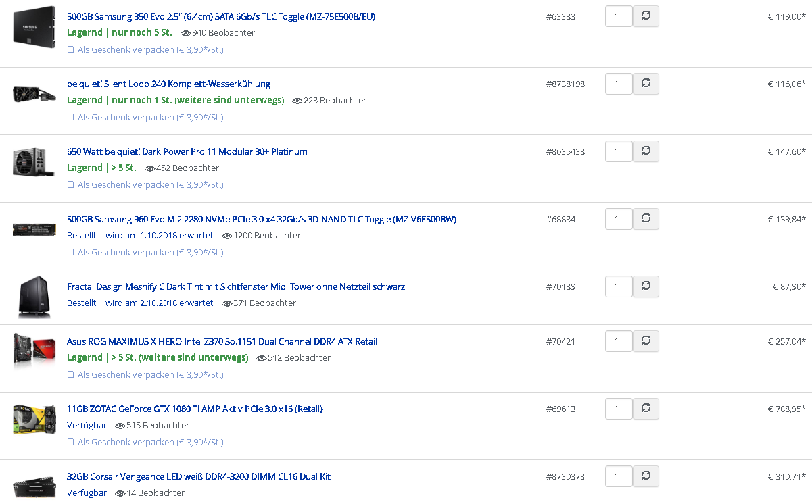Click article number #8635438
The width and height of the screenshot is (812, 504).
point(565,151)
